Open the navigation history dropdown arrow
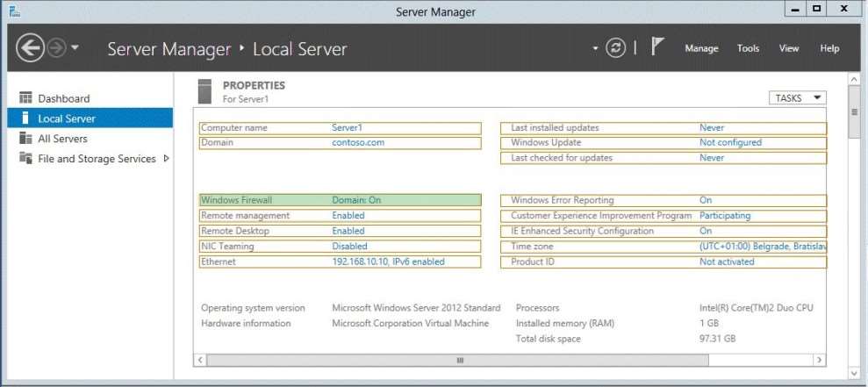The image size is (868, 387). point(75,47)
